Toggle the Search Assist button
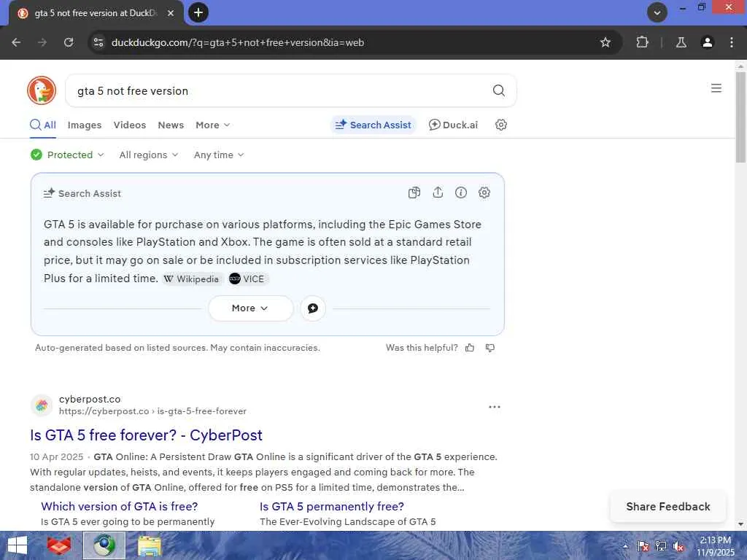 click(x=373, y=125)
